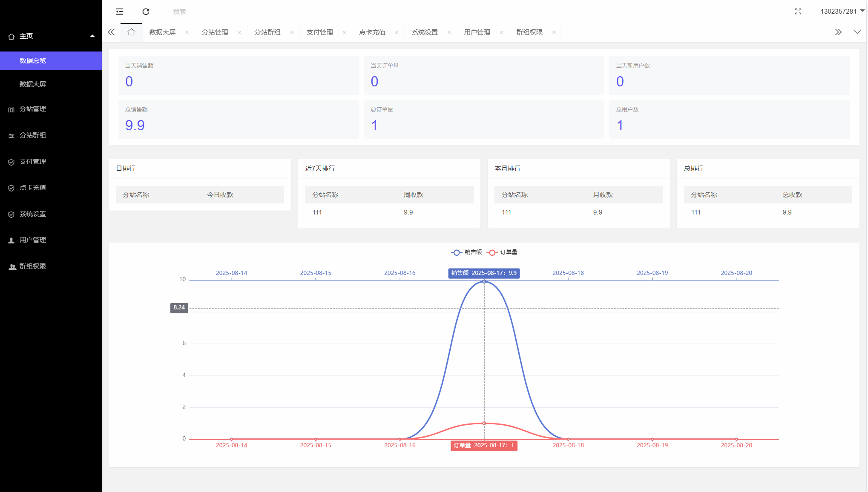Select the 分站群组 sidebar icon

click(x=11, y=135)
